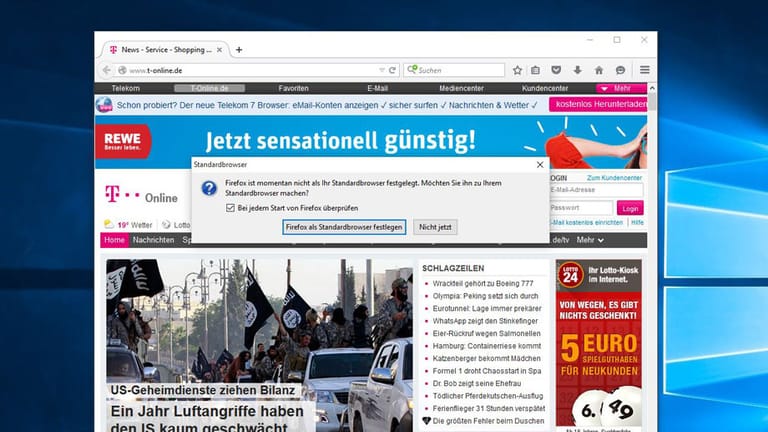This screenshot has width=768, height=432.
Task: Close the Standardbrowser dialog with X
Action: click(540, 165)
